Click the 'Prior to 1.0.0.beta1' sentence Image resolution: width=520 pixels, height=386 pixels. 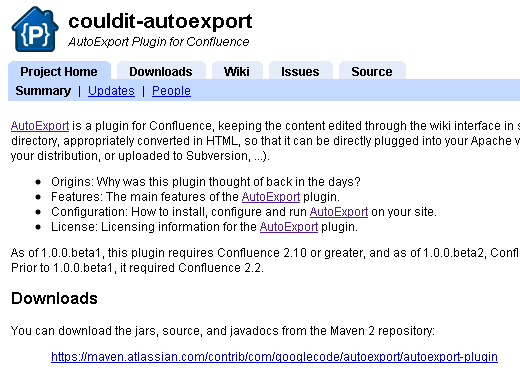[137, 268]
